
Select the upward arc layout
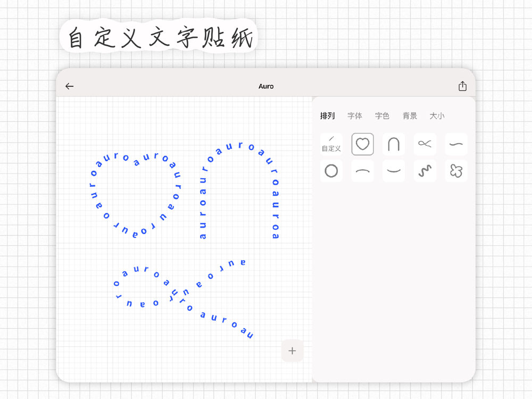tap(362, 171)
